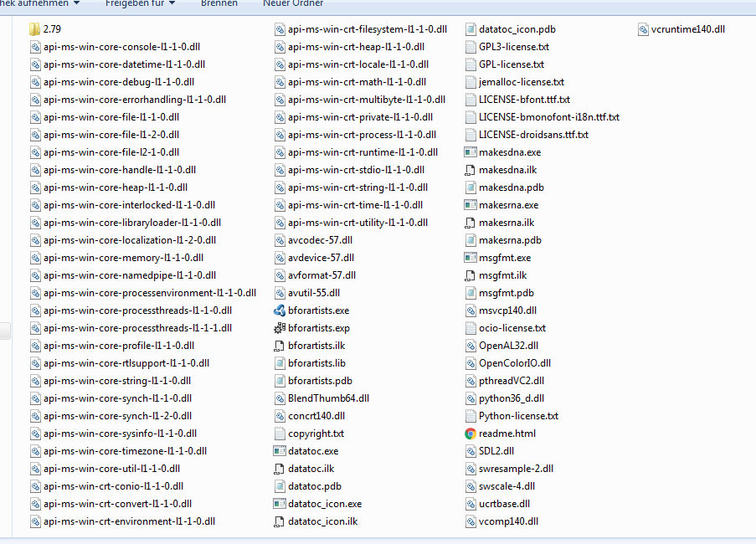Click the gear icon of bforartists.exp

(x=280, y=328)
